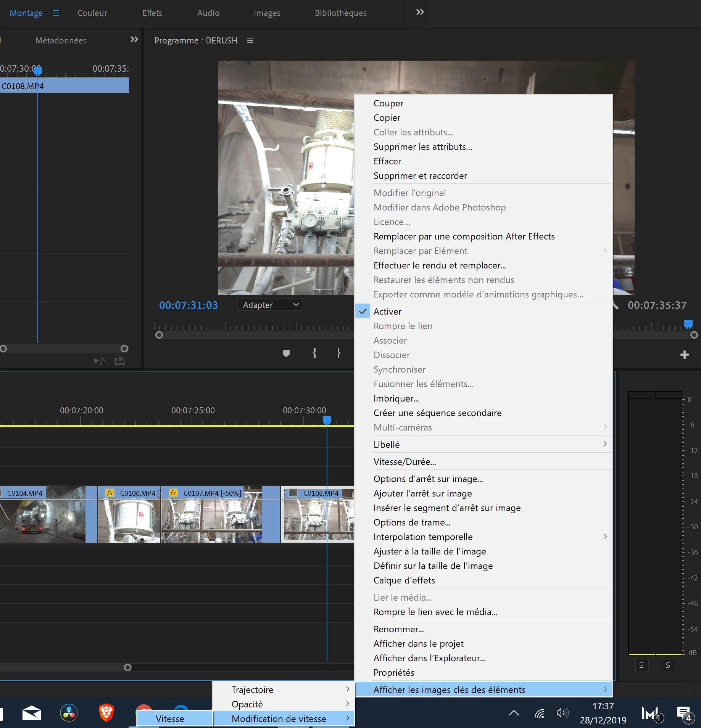Grab timeline horizontal zoom scrollbar handle
Viewport: 701px width, 728px height.
(x=128, y=667)
